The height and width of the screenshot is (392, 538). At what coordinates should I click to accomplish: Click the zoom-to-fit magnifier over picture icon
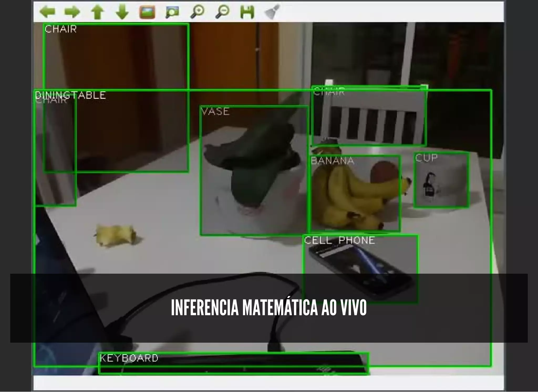(x=172, y=12)
